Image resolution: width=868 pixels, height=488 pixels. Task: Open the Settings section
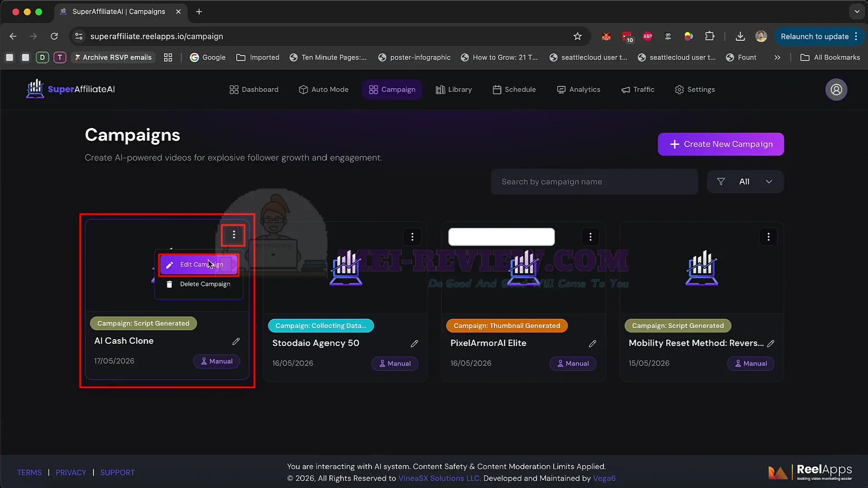coord(695,90)
